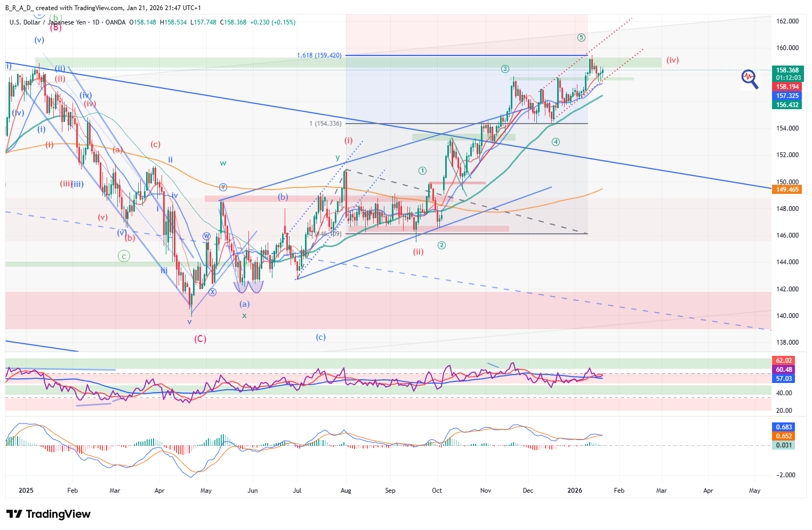Select the circled W wave marker
The width and height of the screenshot is (812, 530).
[206, 236]
